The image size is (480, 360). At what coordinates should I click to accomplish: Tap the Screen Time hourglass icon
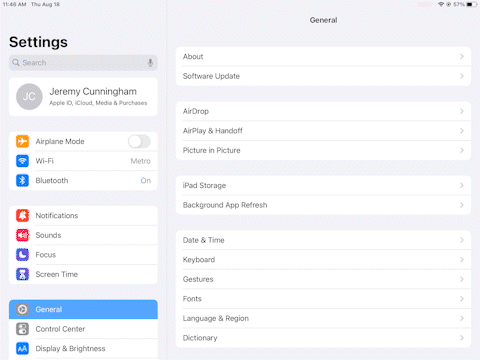[22, 274]
